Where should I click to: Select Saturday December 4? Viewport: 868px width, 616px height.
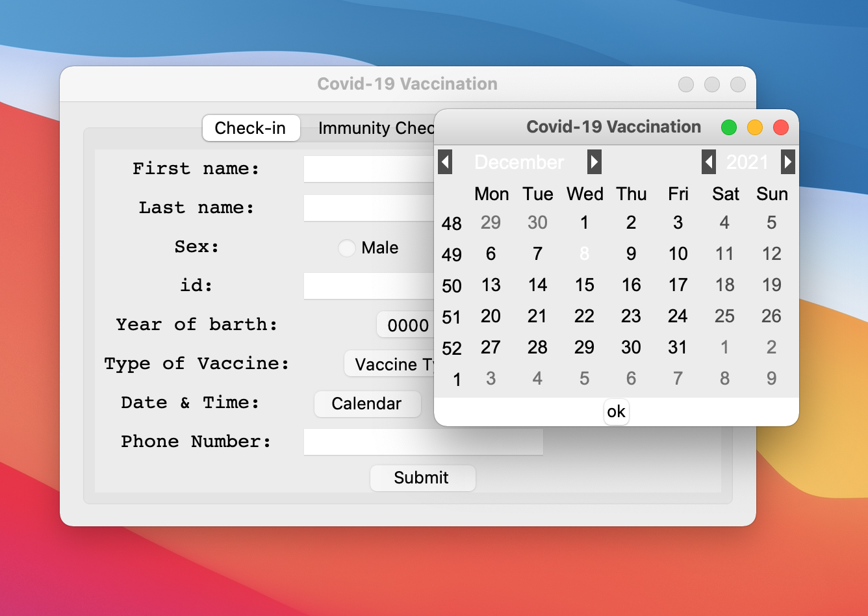(725, 223)
